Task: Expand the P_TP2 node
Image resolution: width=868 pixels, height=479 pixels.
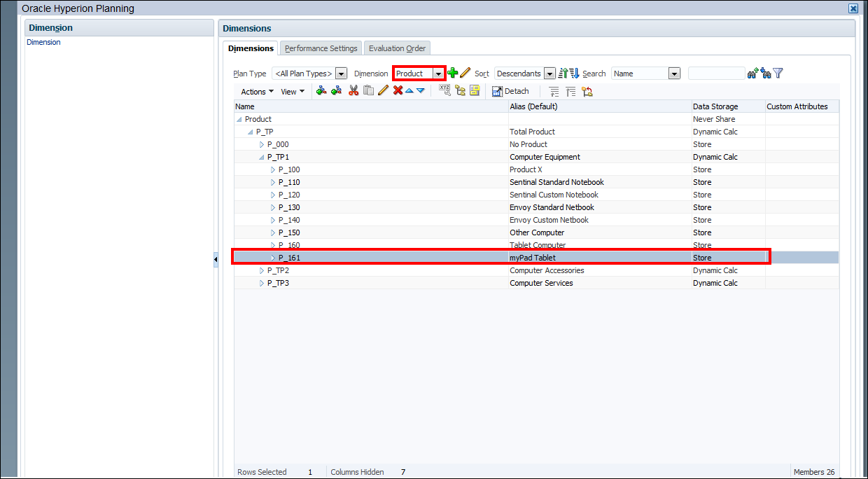Action: click(x=262, y=270)
